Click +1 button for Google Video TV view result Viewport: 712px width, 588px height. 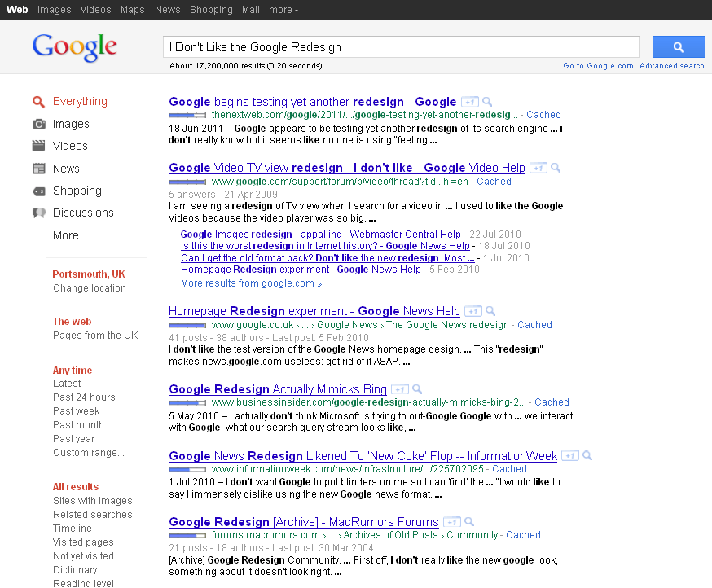(538, 168)
